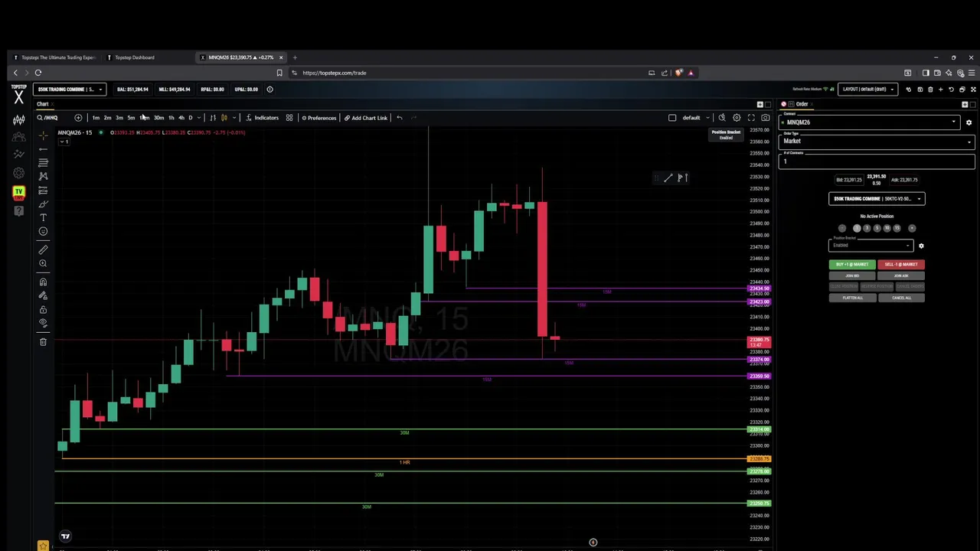Screen dimensions: 980x551
Task: Toggle hide all drawings eye icon
Action: pyautogui.click(x=43, y=323)
